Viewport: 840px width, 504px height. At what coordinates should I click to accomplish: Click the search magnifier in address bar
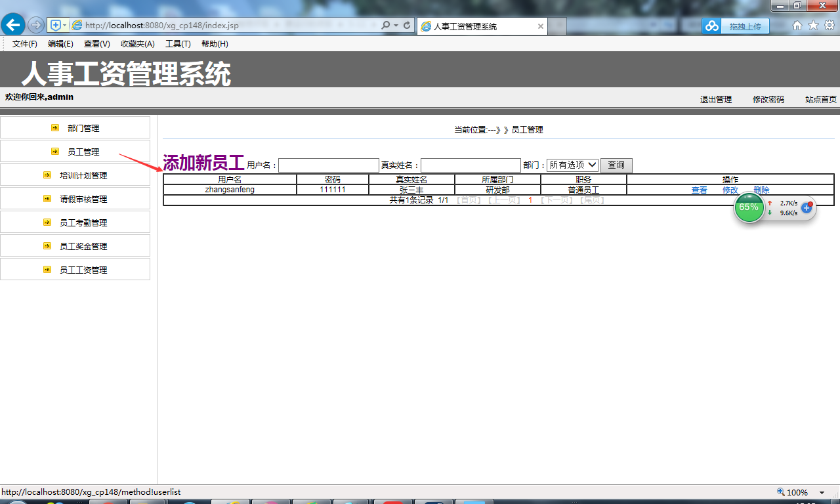pos(386,25)
